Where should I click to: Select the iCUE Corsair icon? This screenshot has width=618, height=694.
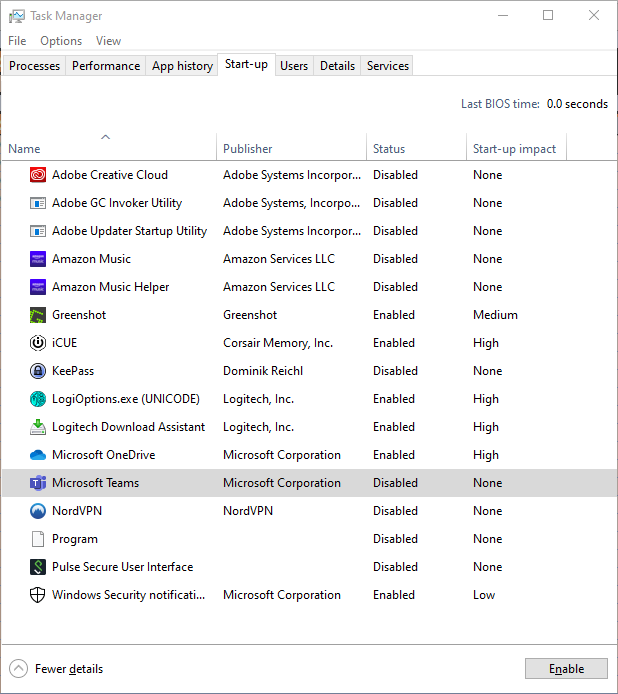click(38, 343)
